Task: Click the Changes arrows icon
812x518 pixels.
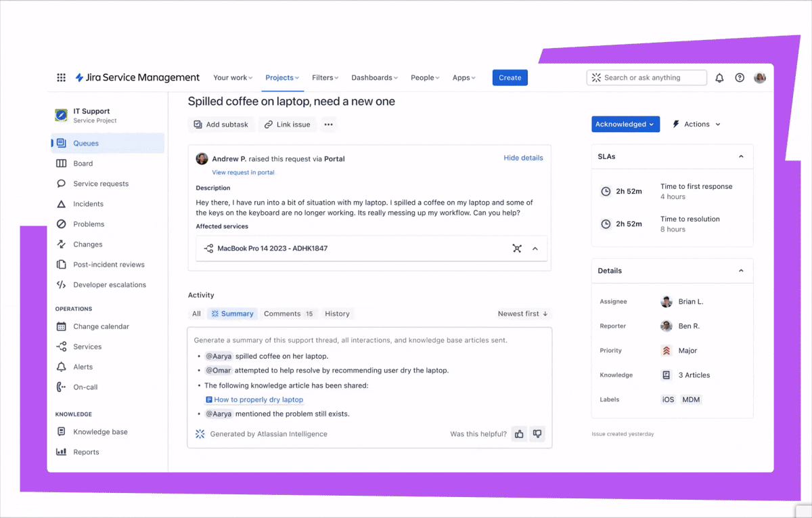Action: 61,244
